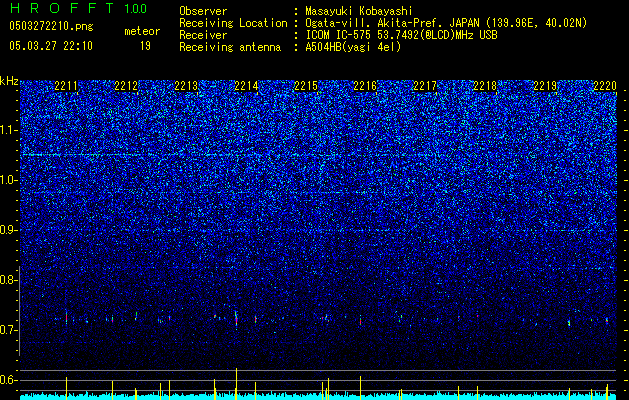
Task: Click the 2215 time marker
Action: [306, 86]
